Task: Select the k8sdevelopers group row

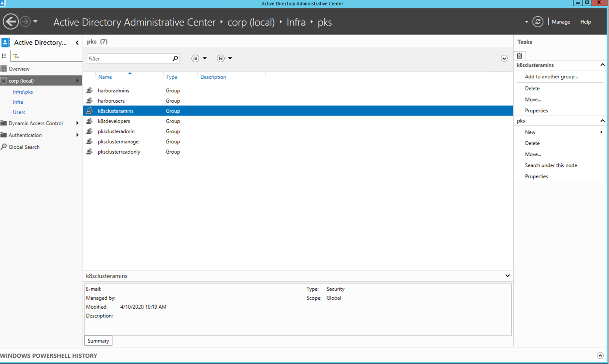Action: (298, 121)
